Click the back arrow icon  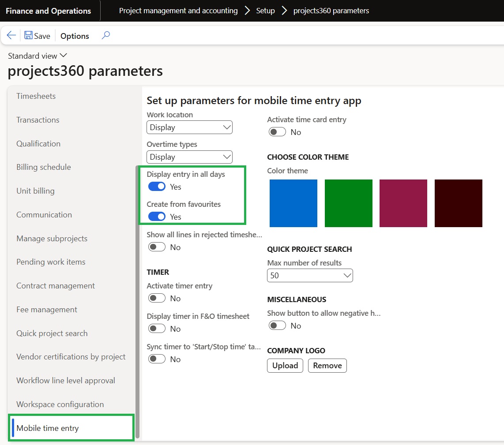[x=11, y=36]
